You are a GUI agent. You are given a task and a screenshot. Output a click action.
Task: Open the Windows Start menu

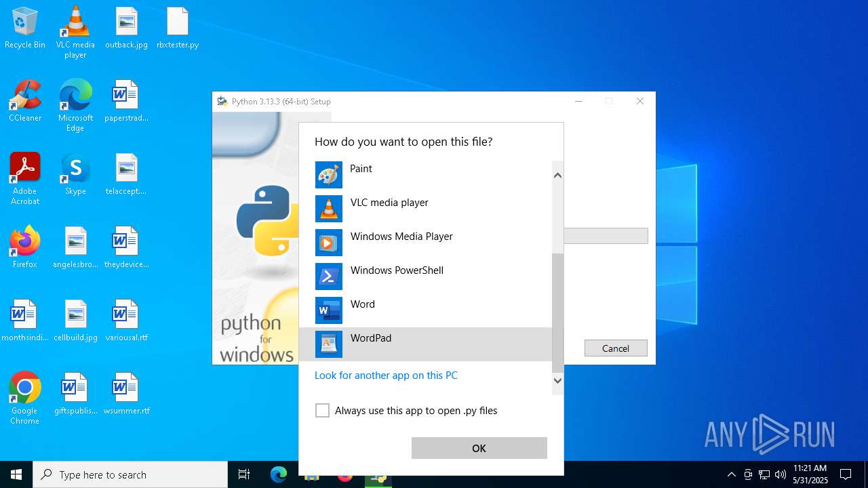(16, 474)
